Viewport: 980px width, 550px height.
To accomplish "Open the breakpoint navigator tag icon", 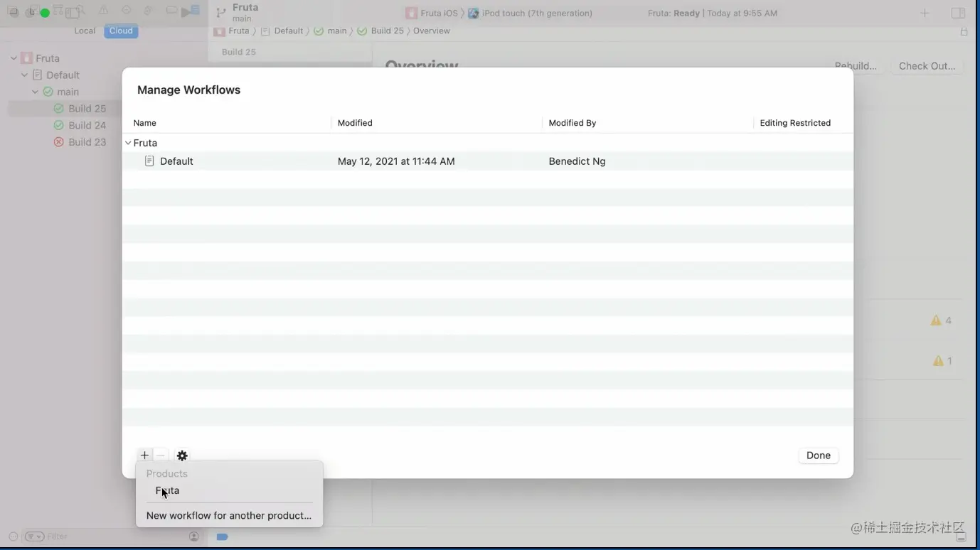I will click(171, 10).
